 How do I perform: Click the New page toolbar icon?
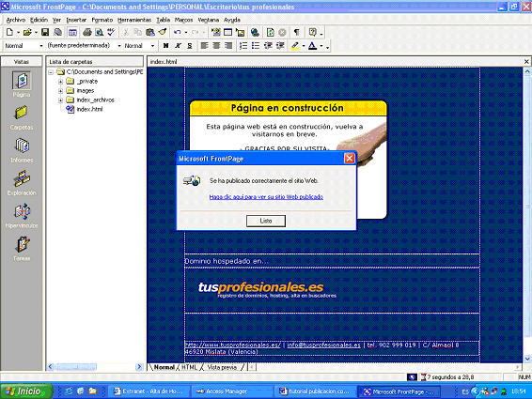(x=9, y=32)
